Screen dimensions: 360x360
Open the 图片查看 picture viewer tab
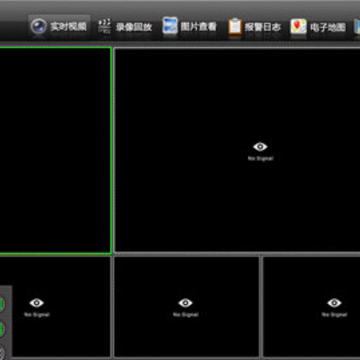click(190, 26)
